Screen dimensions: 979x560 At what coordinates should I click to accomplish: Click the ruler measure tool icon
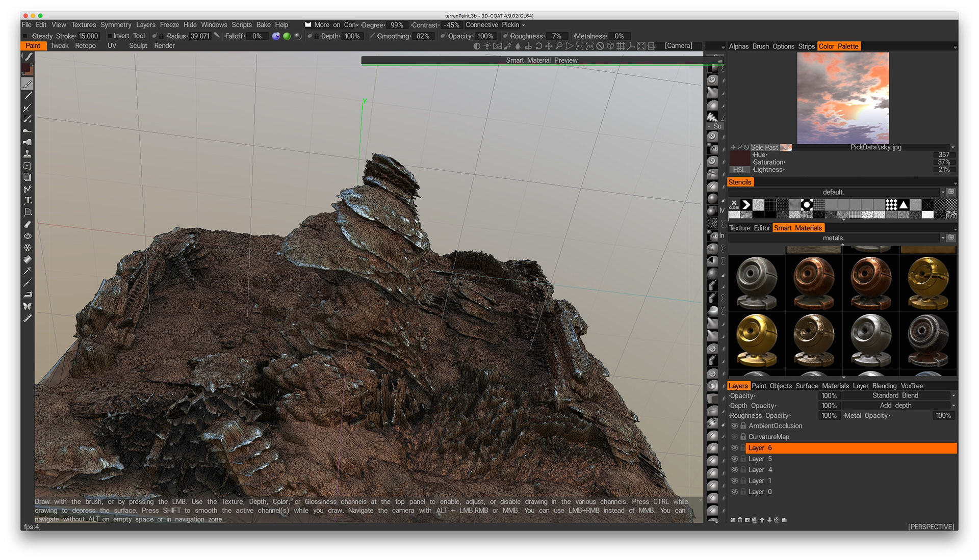28,318
